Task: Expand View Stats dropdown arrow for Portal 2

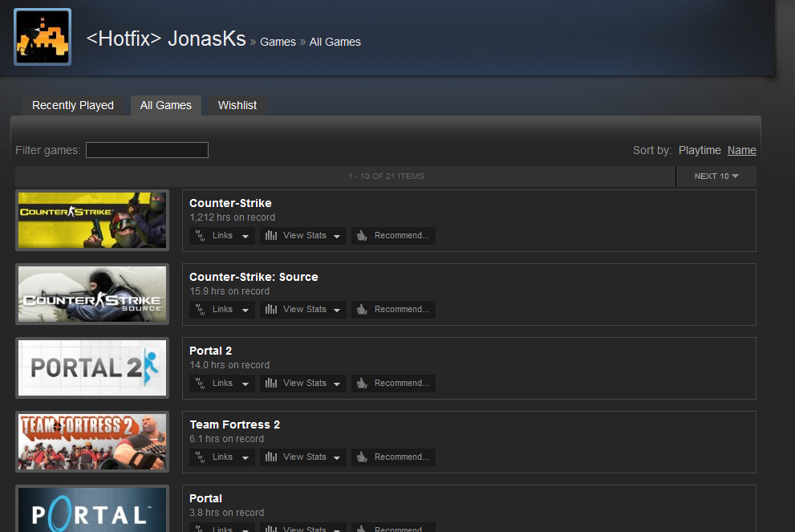Action: click(x=337, y=384)
